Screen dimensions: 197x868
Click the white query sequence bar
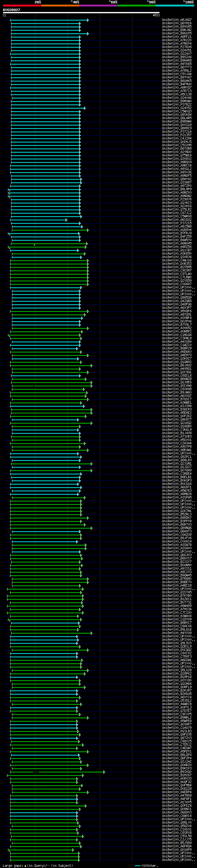(81, 13)
